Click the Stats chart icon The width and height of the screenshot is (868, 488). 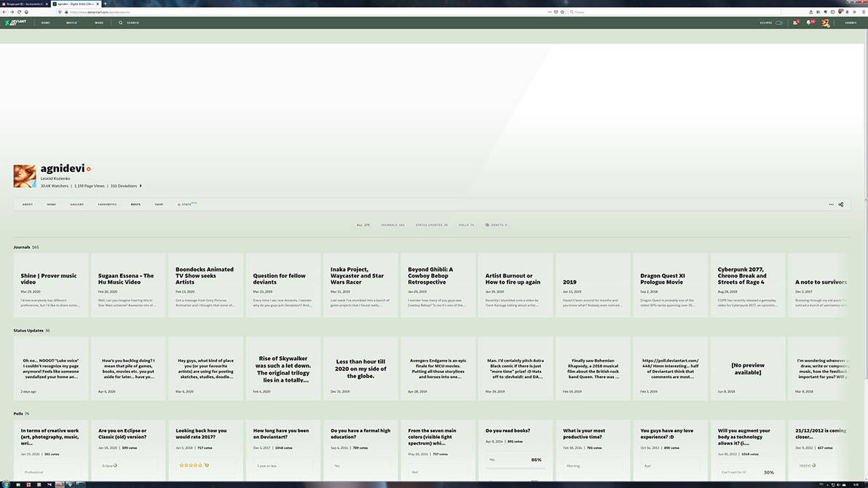pyautogui.click(x=179, y=205)
